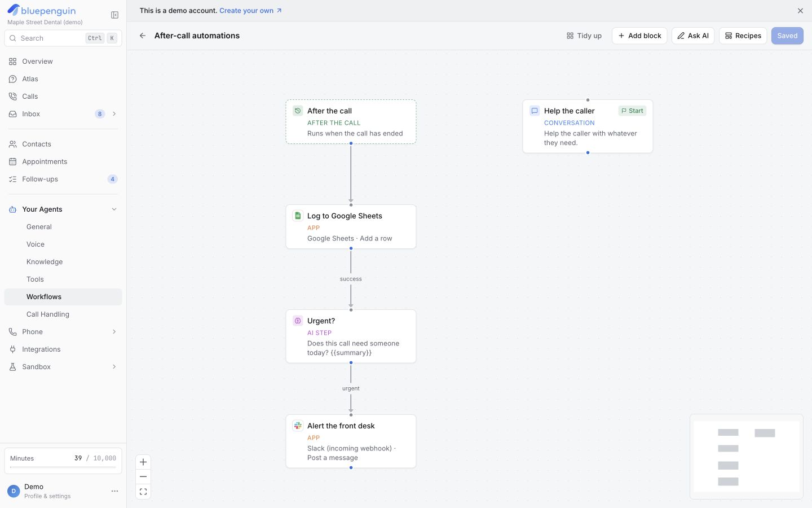812x508 pixels.
Task: Zoom in the canvas with plus button
Action: pos(143,462)
